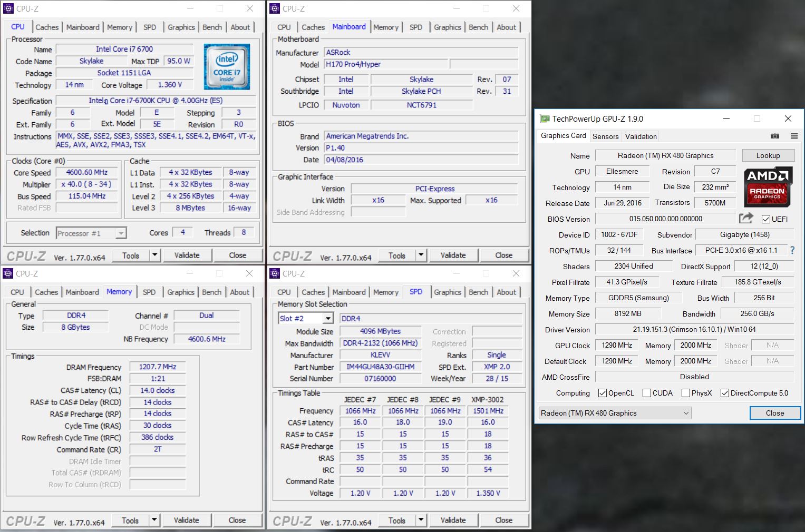Screen dimensions: 805x532
Task: Expand the Tools arrow in the Mainboard window
Action: pos(421,255)
